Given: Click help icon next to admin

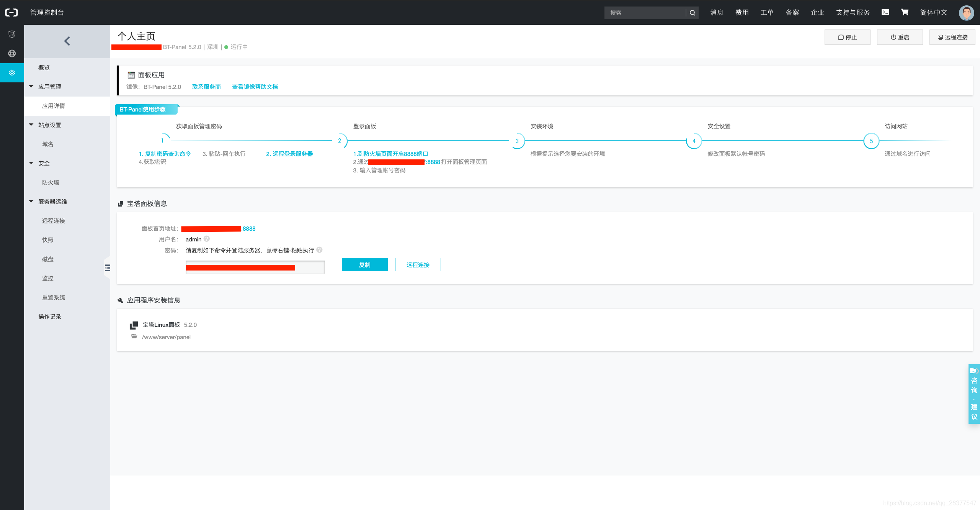Looking at the screenshot, I should tap(207, 239).
